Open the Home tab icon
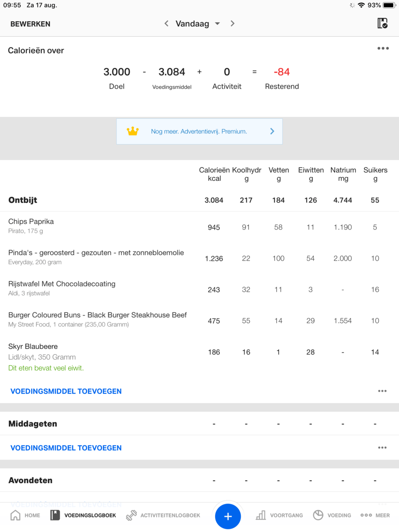Viewport: 399px width, 532px height. point(16,515)
